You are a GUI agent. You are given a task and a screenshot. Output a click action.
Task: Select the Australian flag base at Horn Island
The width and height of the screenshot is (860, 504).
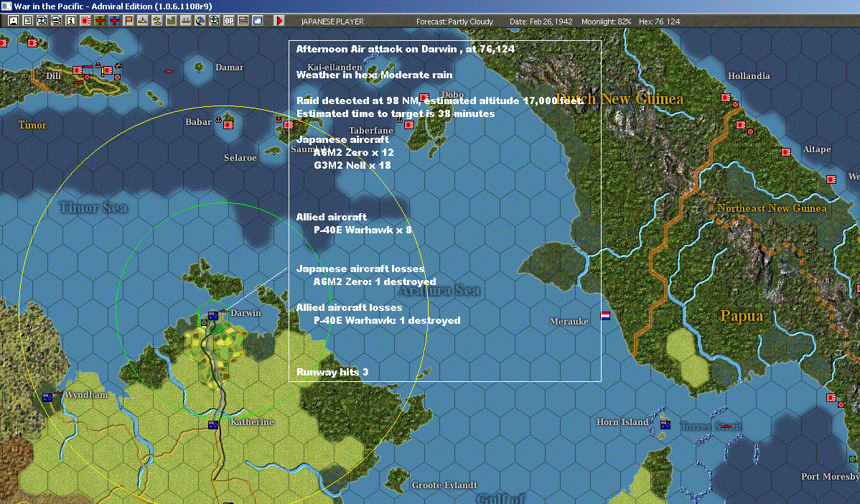[665, 424]
